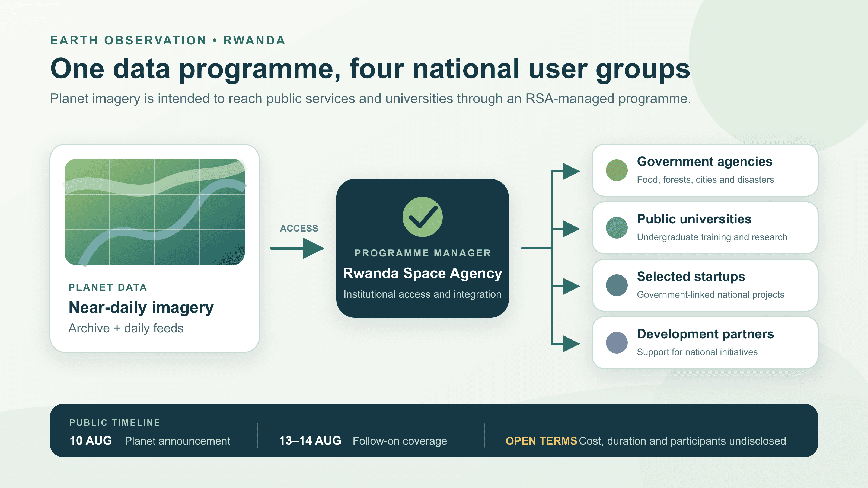Click the arrowhead pointing to Government agencies
The image size is (868, 488).
(571, 171)
